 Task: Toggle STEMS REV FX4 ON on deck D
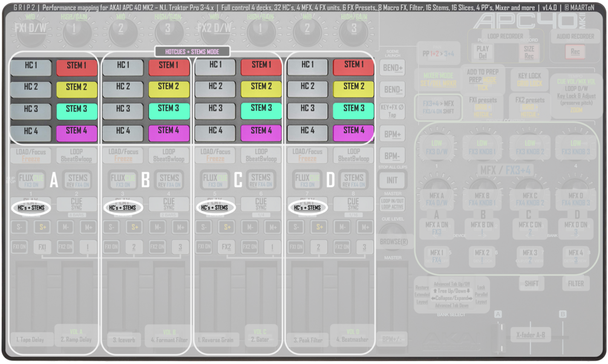353,180
